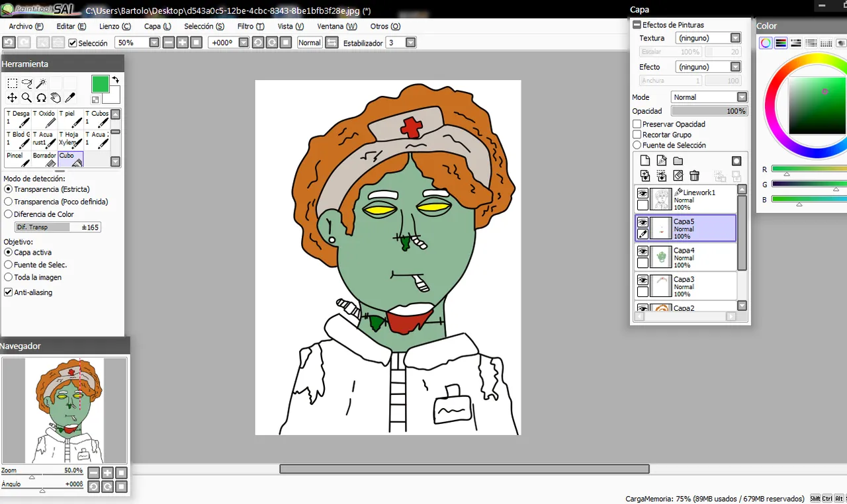The height and width of the screenshot is (504, 847).
Task: Enable Preservar Opacidad checkbox
Action: click(x=637, y=124)
